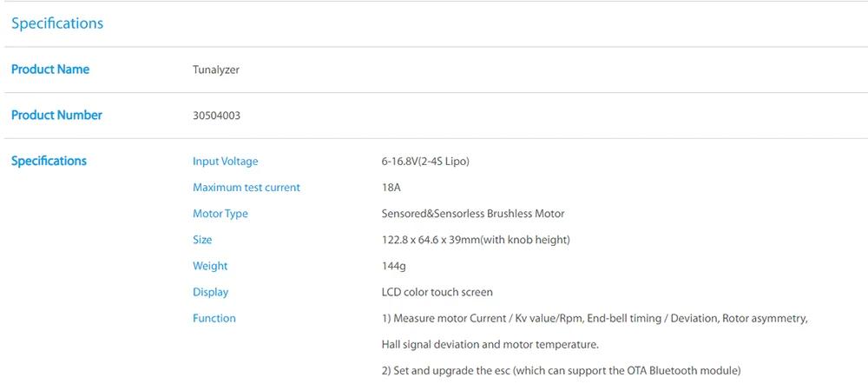868x391 pixels.
Task: Click the Product Number row label
Action: (x=56, y=115)
